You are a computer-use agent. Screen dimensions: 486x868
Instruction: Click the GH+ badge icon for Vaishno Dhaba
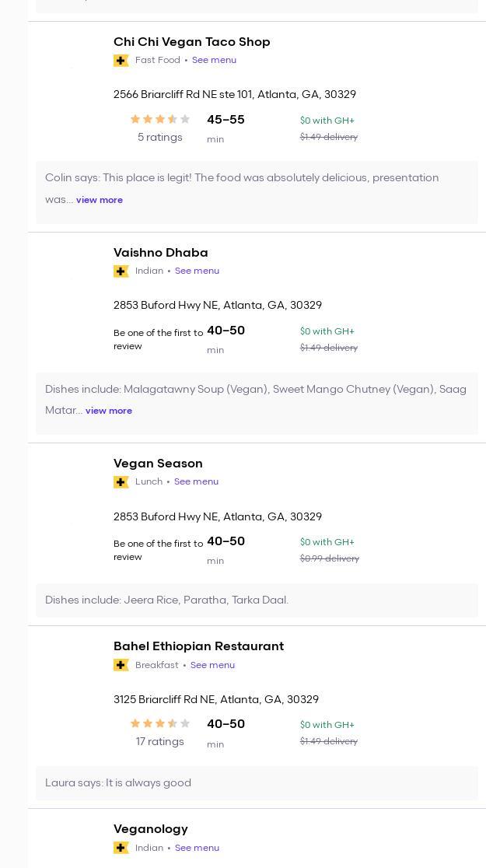coord(121,271)
